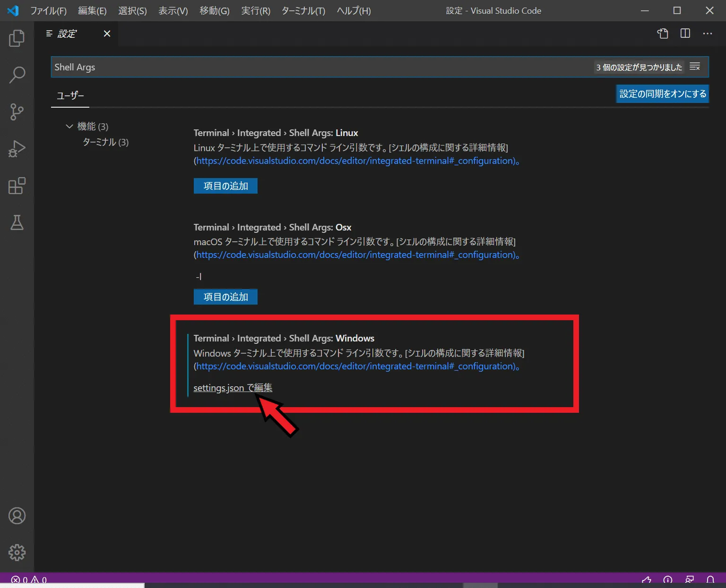Click the feedback icon in status bar
Screen dimensions: 726x588
point(689,580)
